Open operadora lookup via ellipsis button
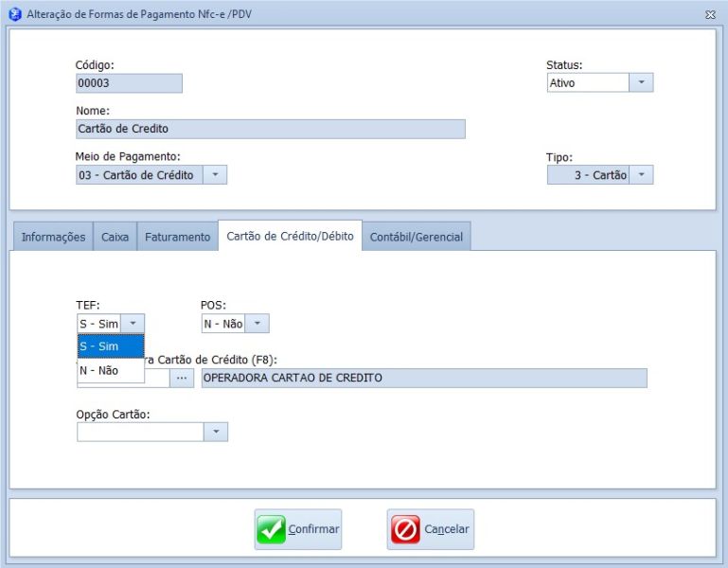The height and width of the screenshot is (568, 728). pyautogui.click(x=182, y=378)
